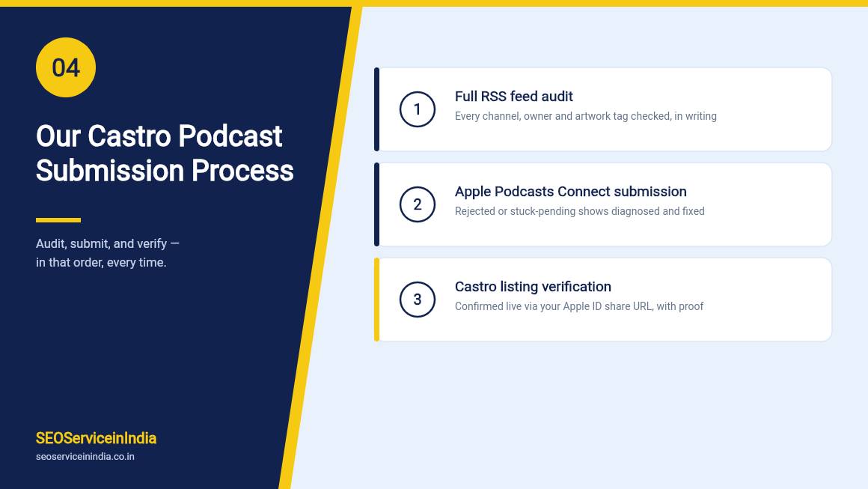Click 'Rejected or stuck-pending shows diagnosed and fixed'
This screenshot has height=489, width=868.
click(580, 211)
